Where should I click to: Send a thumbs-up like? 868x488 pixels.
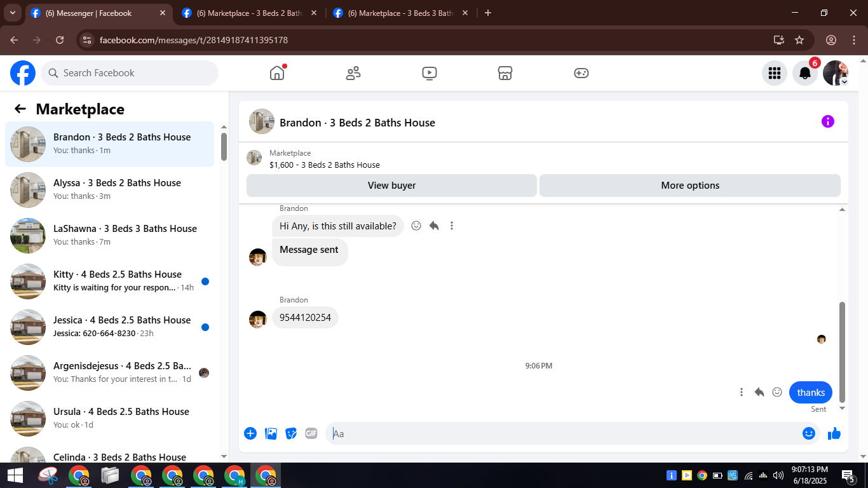click(x=834, y=433)
